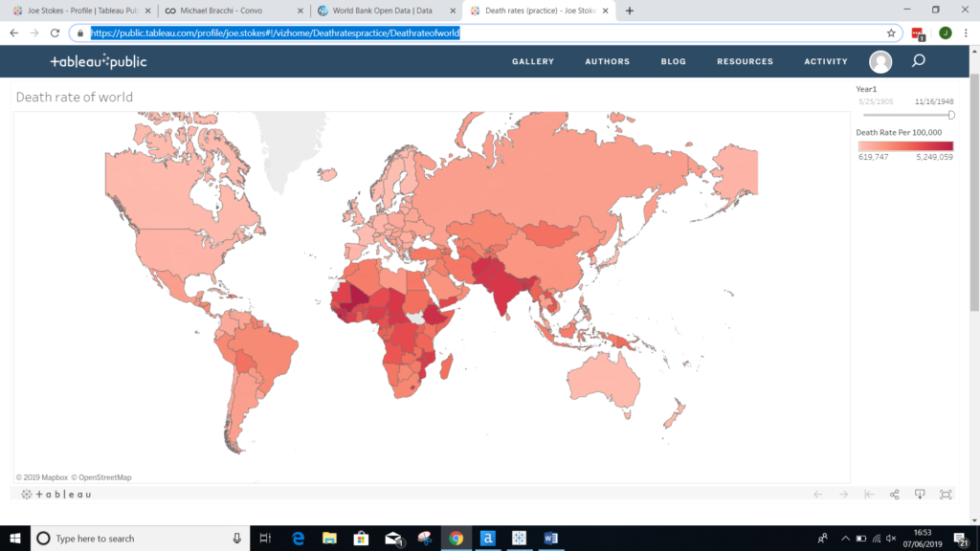
Task: Click the download icon in Tableau toolbar
Action: 920,495
